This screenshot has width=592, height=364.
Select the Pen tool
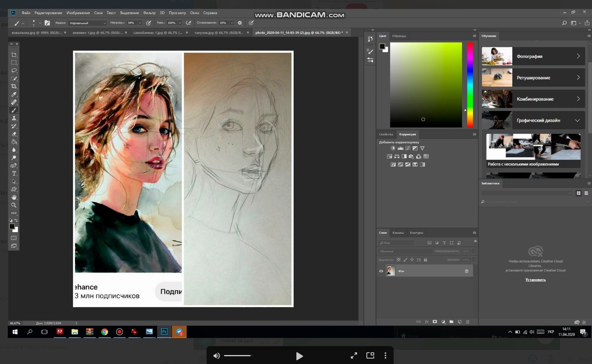tap(14, 166)
